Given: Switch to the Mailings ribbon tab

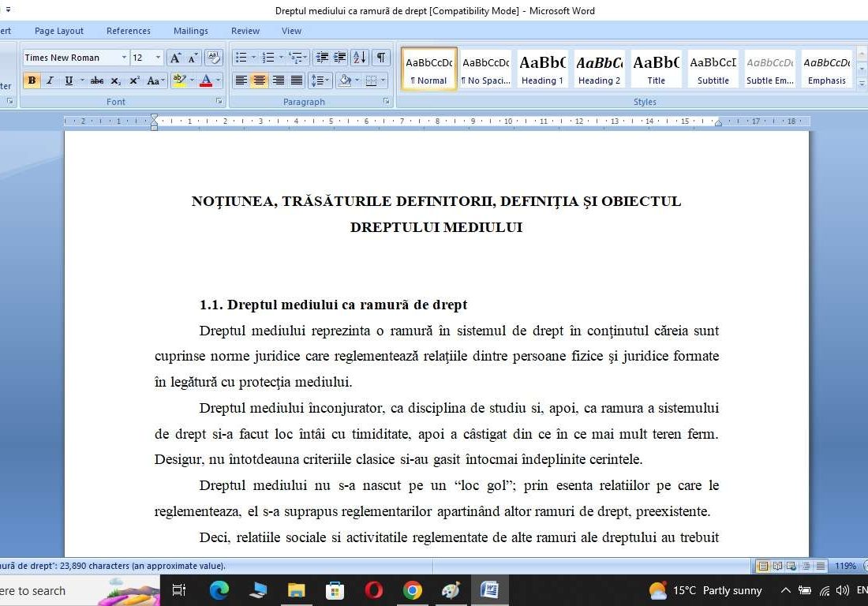Looking at the screenshot, I should point(190,31).
